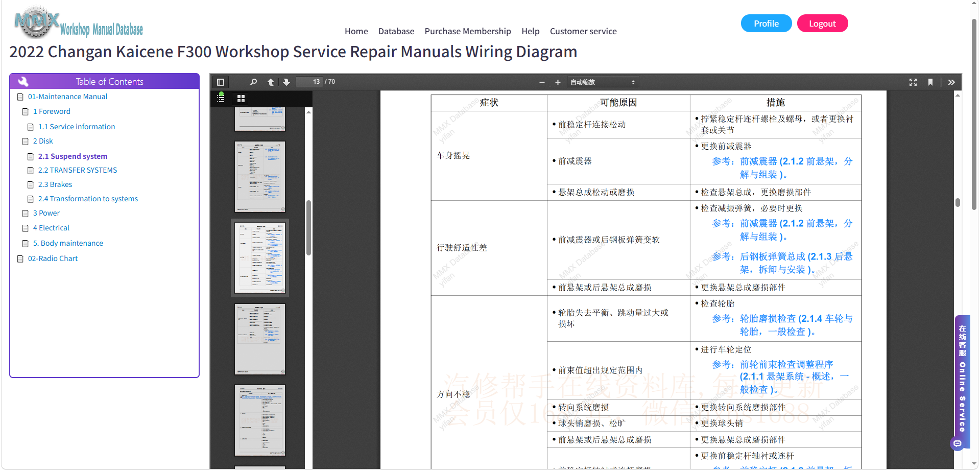
Task: Open 2.1 Suspend system section
Action: (x=73, y=156)
